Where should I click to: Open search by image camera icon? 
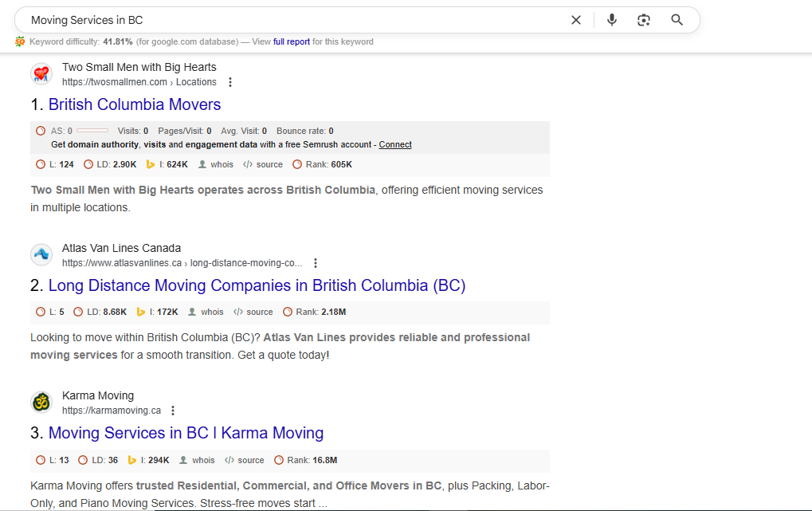[x=644, y=20]
